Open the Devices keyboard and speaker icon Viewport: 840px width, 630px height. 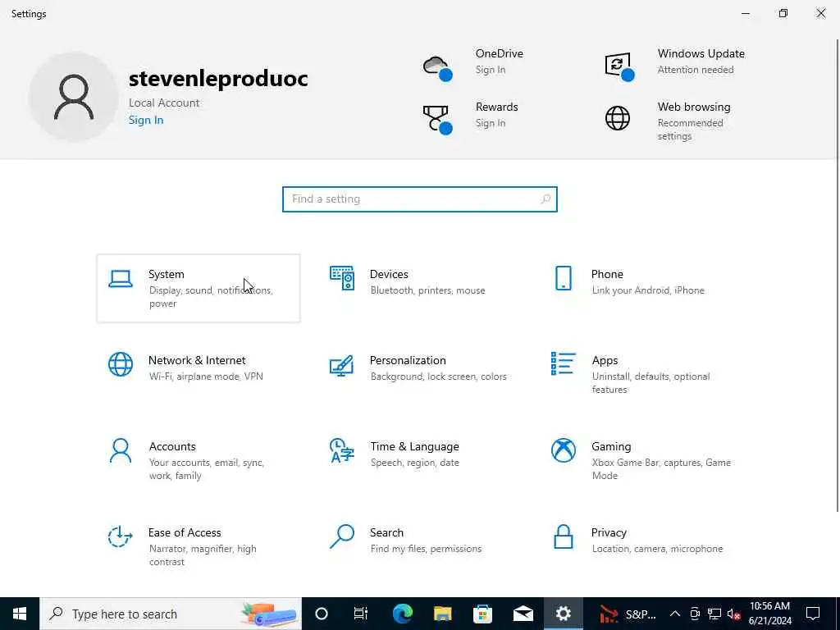[342, 278]
